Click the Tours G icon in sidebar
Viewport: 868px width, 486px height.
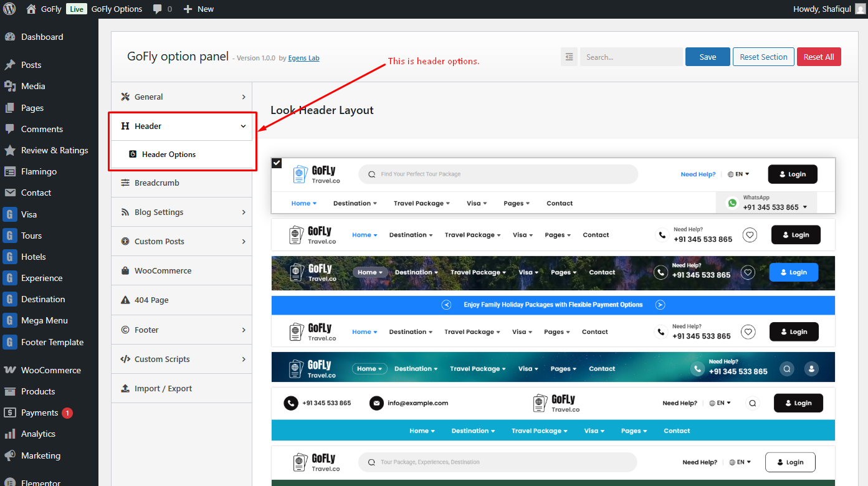click(9, 236)
